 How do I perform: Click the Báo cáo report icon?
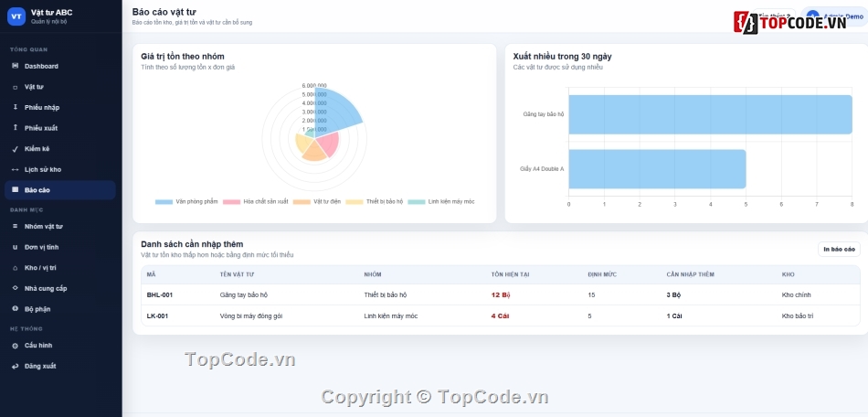click(15, 190)
